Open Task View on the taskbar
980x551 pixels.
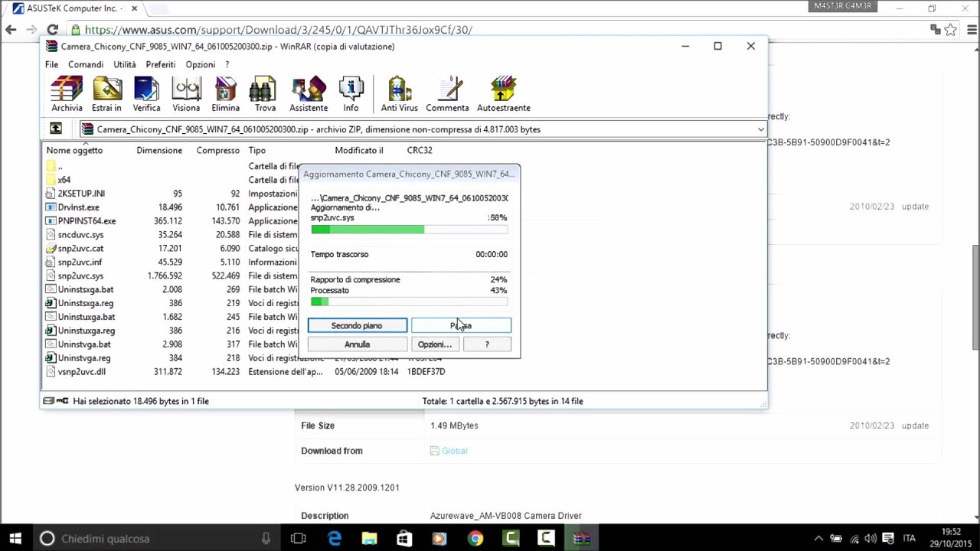pyautogui.click(x=298, y=539)
